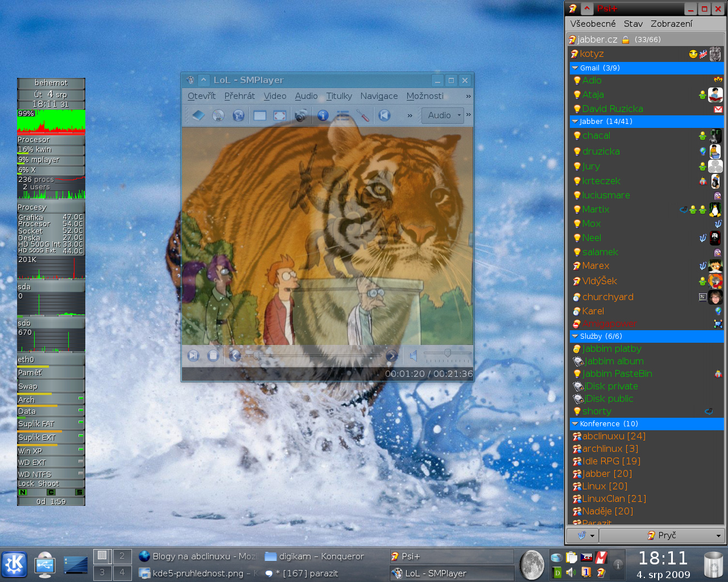Viewport: 728px width, 582px height.
Task: Click the show desktop panel icon
Action: point(76,564)
